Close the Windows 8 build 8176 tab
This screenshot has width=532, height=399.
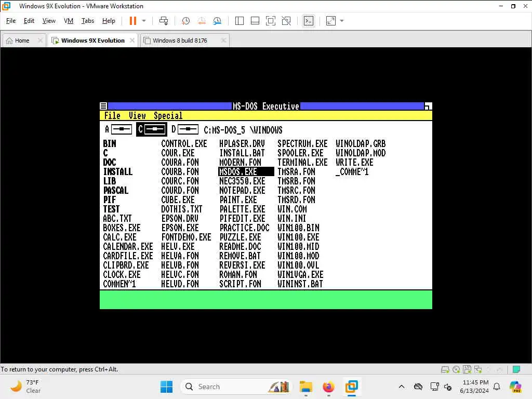223,41
